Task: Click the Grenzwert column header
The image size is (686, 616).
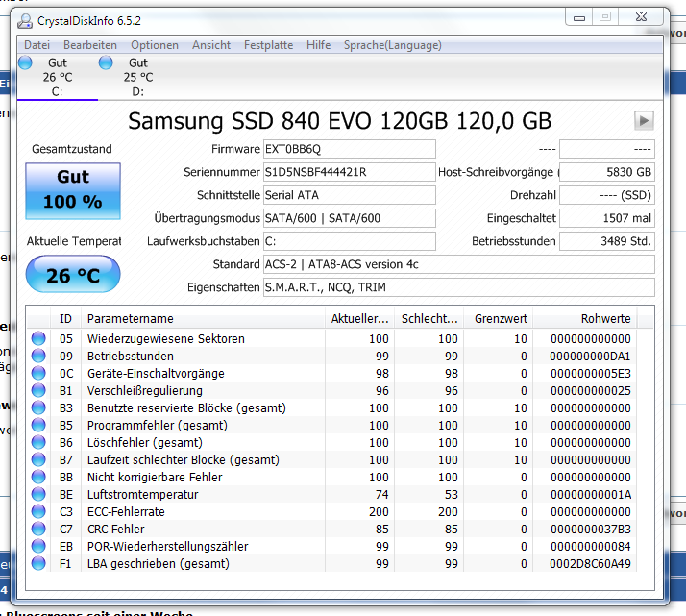Action: 499,318
